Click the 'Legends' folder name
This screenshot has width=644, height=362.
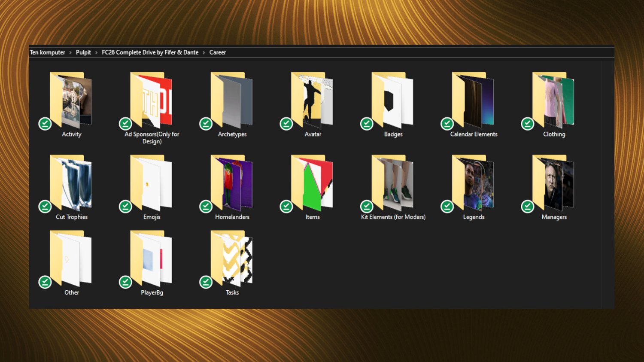point(474,217)
